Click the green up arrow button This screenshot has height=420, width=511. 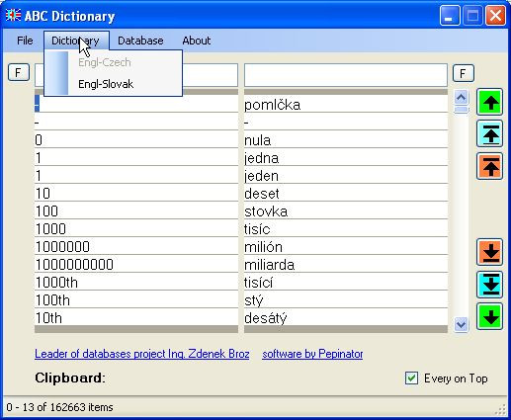[489, 102]
